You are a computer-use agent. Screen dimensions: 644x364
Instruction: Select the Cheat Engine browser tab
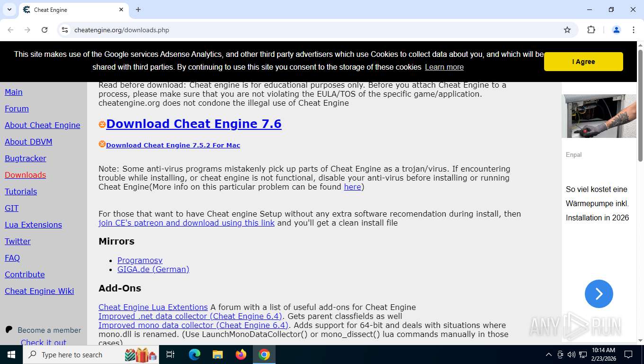(x=73, y=9)
